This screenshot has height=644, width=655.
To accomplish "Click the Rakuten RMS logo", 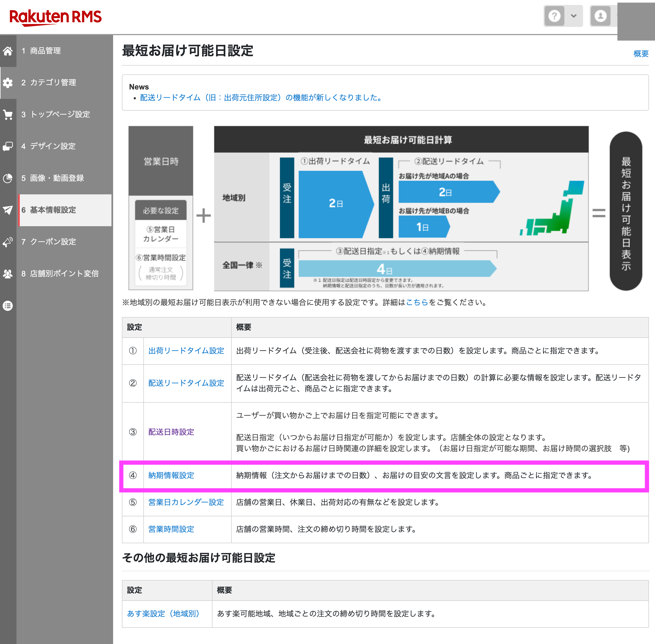I will 55,17.
